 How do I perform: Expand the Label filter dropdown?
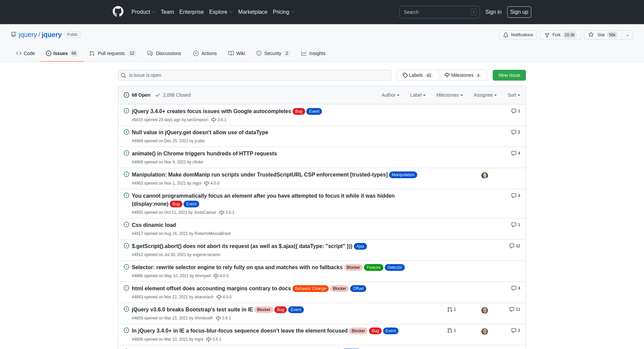pos(418,95)
